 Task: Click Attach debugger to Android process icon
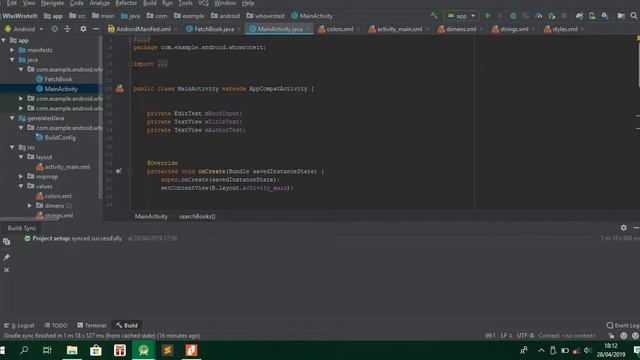tap(551, 16)
